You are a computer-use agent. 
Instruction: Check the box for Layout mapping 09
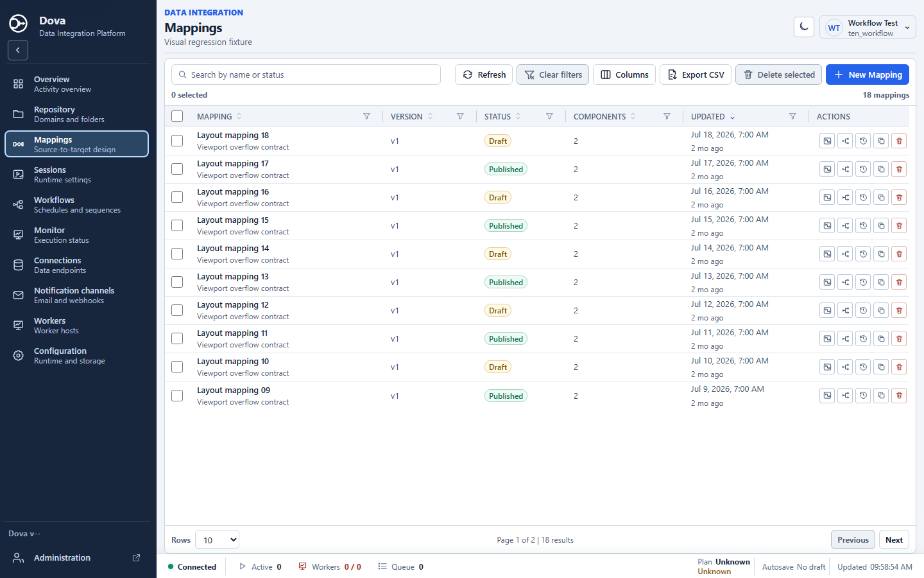(x=177, y=396)
